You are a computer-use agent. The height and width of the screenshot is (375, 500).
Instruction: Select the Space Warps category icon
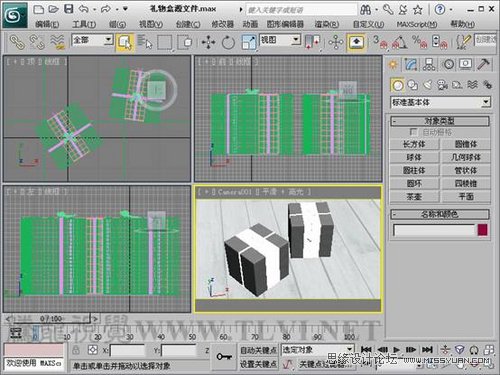(x=472, y=85)
